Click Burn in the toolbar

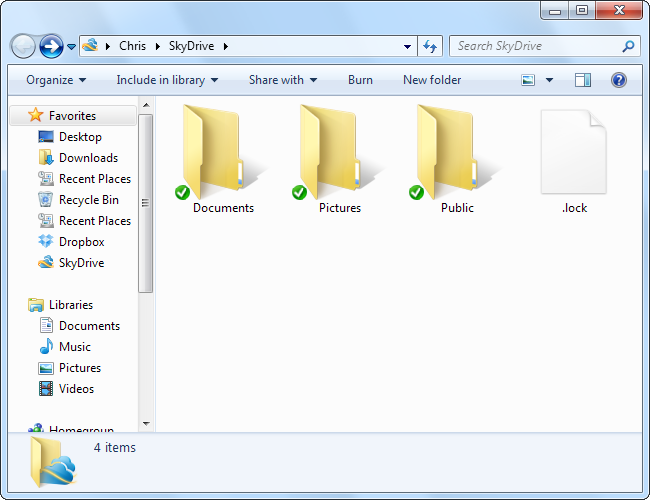tap(360, 80)
